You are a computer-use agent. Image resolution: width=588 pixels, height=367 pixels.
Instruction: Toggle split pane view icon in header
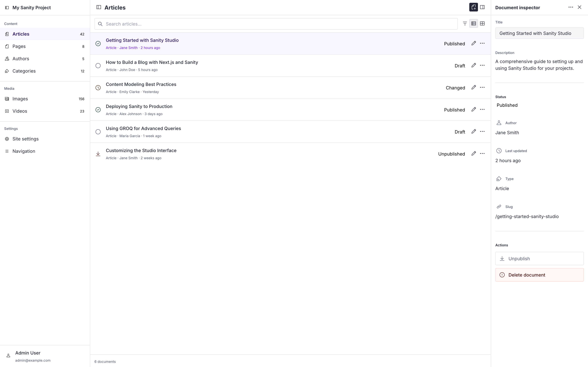coord(482,7)
